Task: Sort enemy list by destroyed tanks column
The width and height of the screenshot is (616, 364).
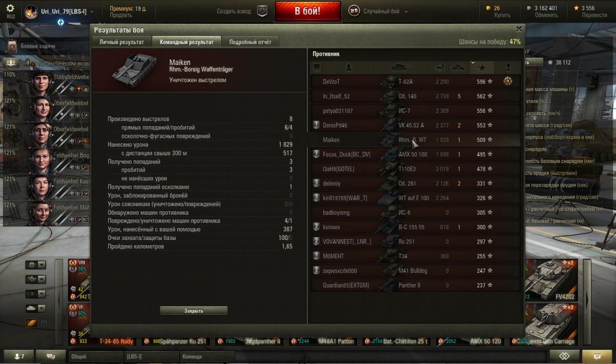Action: (x=458, y=67)
